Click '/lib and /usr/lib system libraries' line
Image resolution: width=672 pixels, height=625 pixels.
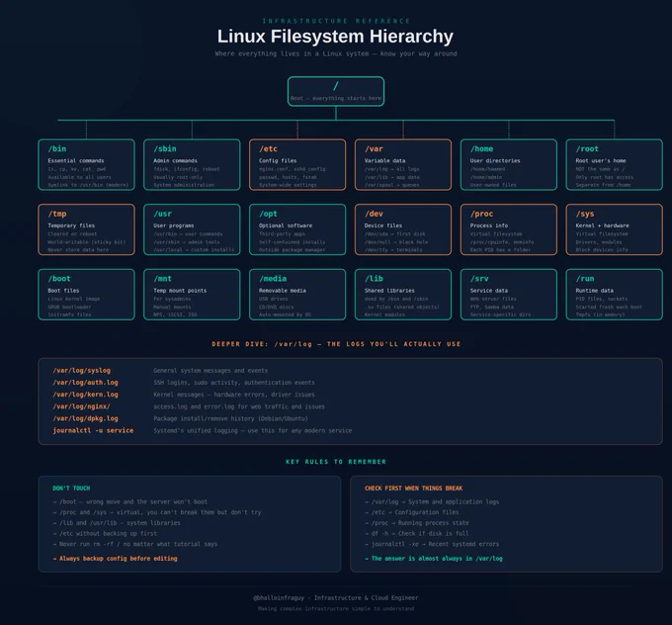click(x=117, y=523)
